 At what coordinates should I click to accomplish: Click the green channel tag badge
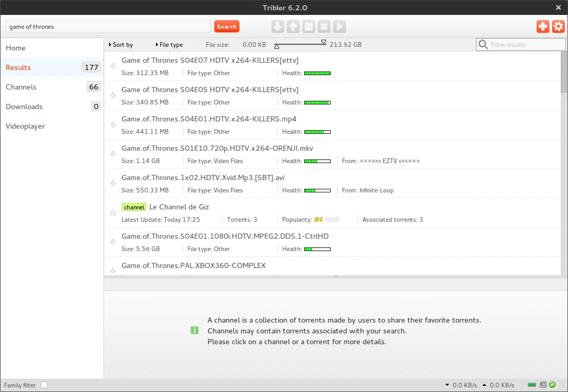[x=134, y=207]
